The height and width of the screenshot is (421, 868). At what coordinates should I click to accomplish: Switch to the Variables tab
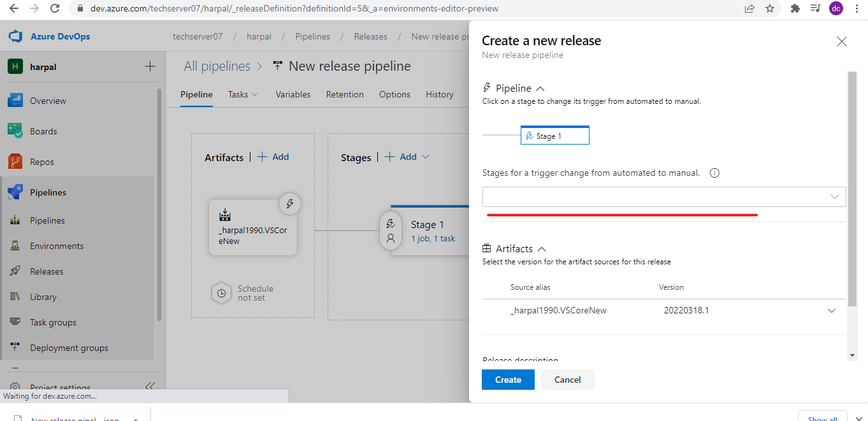pos(293,94)
